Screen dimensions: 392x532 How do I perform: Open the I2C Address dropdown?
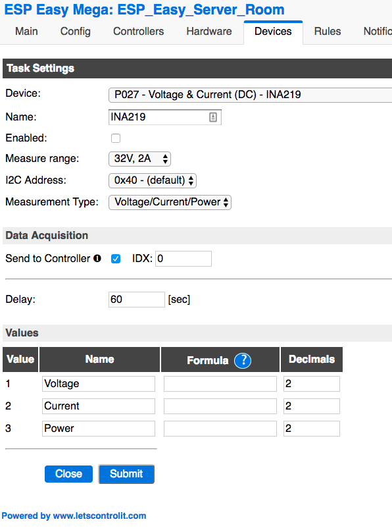click(152, 180)
